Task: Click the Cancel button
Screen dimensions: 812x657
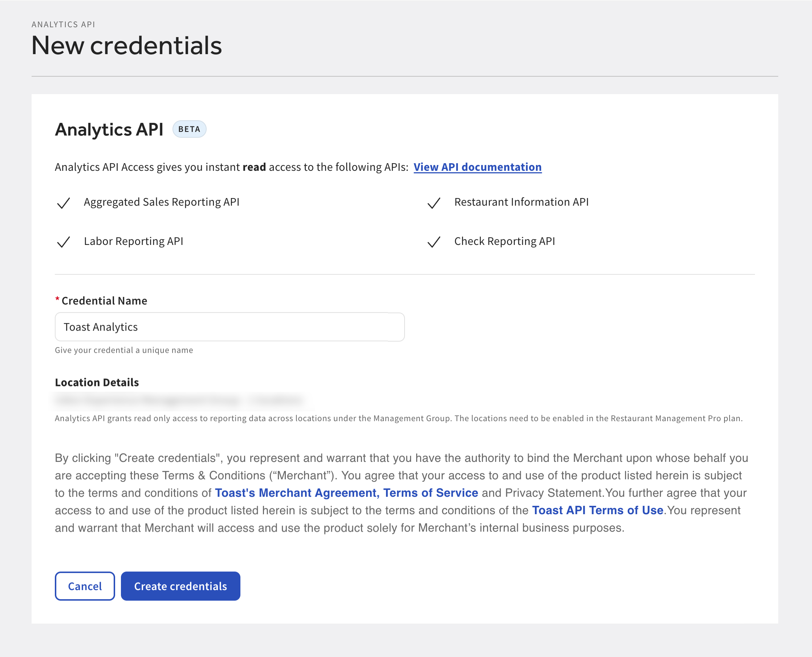Action: pyautogui.click(x=85, y=586)
